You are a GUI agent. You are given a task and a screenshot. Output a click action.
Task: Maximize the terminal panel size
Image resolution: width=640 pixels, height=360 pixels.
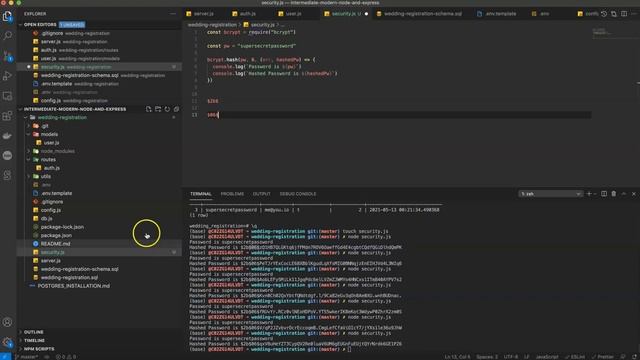[x=624, y=194]
